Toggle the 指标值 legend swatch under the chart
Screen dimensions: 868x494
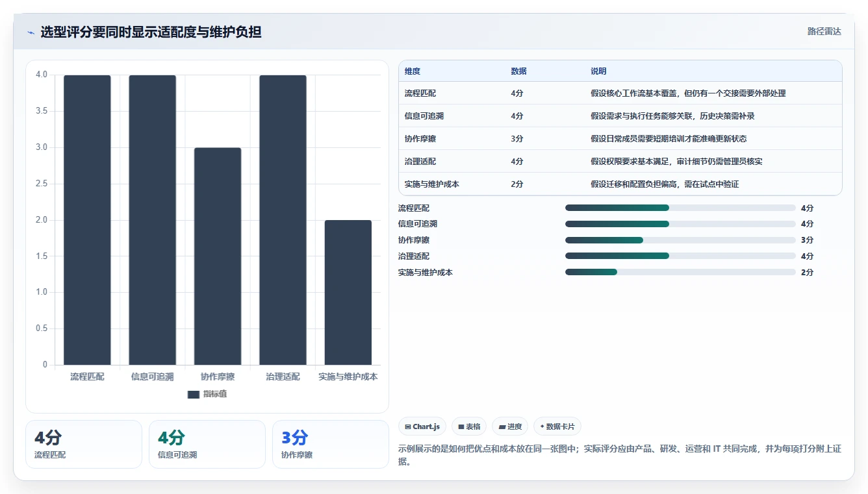pyautogui.click(x=193, y=394)
